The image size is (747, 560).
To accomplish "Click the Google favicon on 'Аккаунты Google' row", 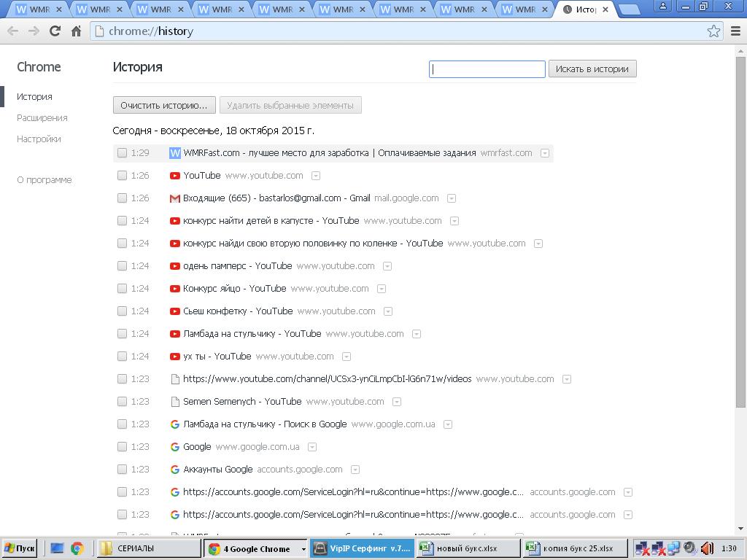I will pos(175,469).
